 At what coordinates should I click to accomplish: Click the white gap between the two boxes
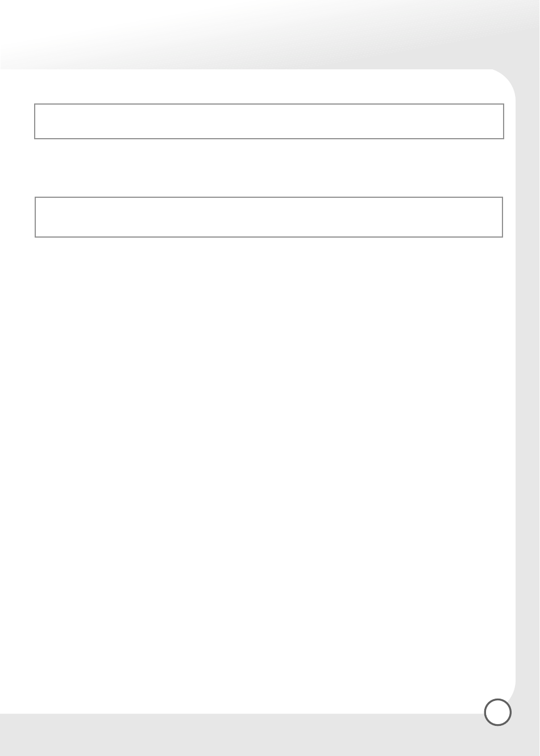(x=269, y=168)
